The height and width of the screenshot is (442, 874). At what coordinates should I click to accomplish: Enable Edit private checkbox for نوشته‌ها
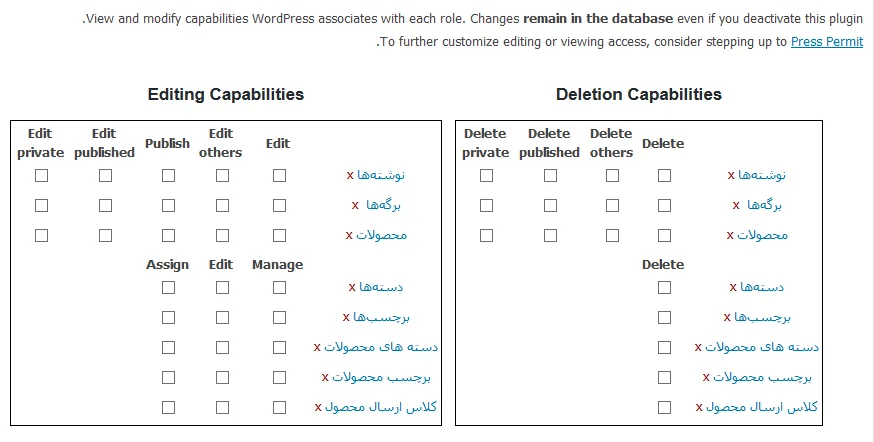click(x=41, y=176)
